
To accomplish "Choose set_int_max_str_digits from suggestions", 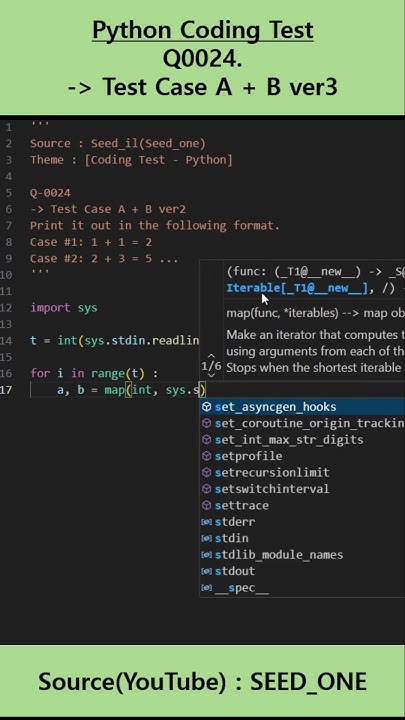I will click(x=303, y=439).
